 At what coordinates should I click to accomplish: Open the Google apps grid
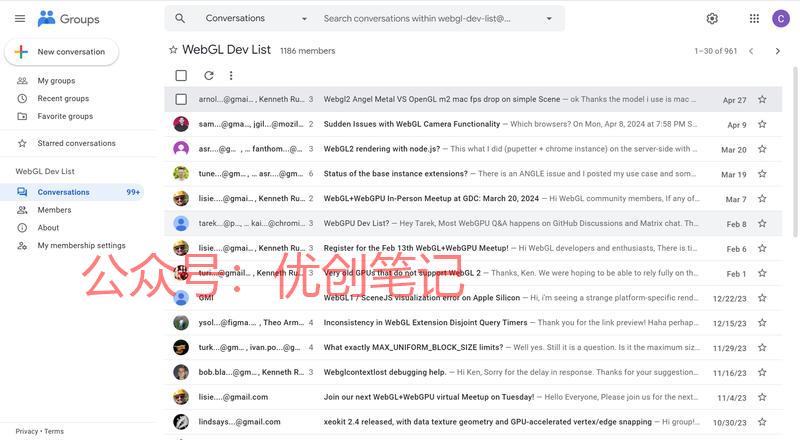[x=754, y=19]
